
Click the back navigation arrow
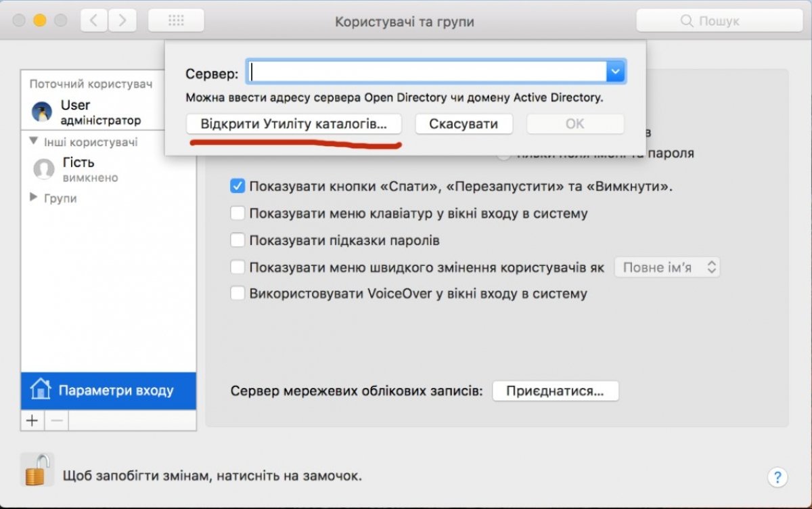pyautogui.click(x=93, y=20)
